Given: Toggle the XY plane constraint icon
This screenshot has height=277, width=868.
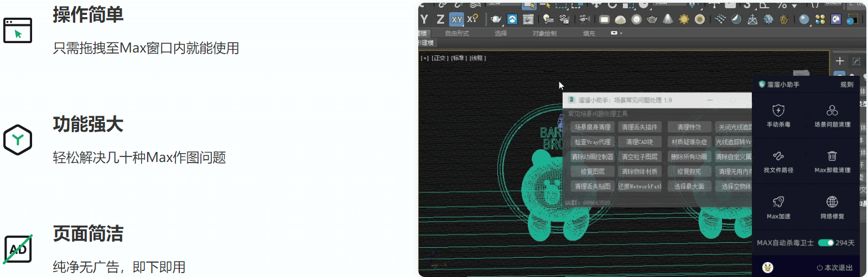Looking at the screenshot, I should tap(456, 19).
